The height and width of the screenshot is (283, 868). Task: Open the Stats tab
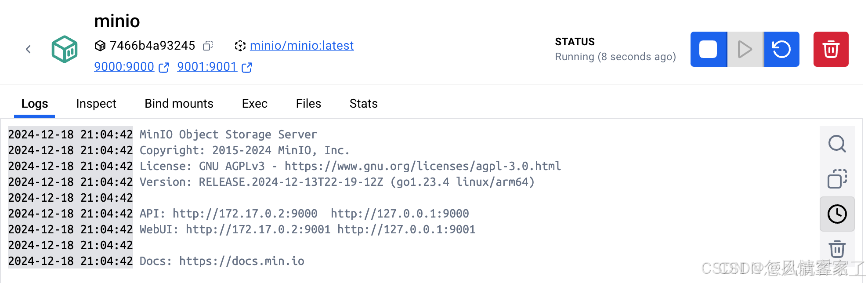(363, 104)
